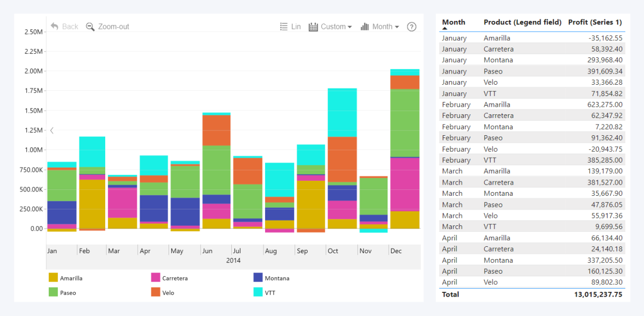
Task: Click the left chevron on chart edge
Action: [52, 130]
